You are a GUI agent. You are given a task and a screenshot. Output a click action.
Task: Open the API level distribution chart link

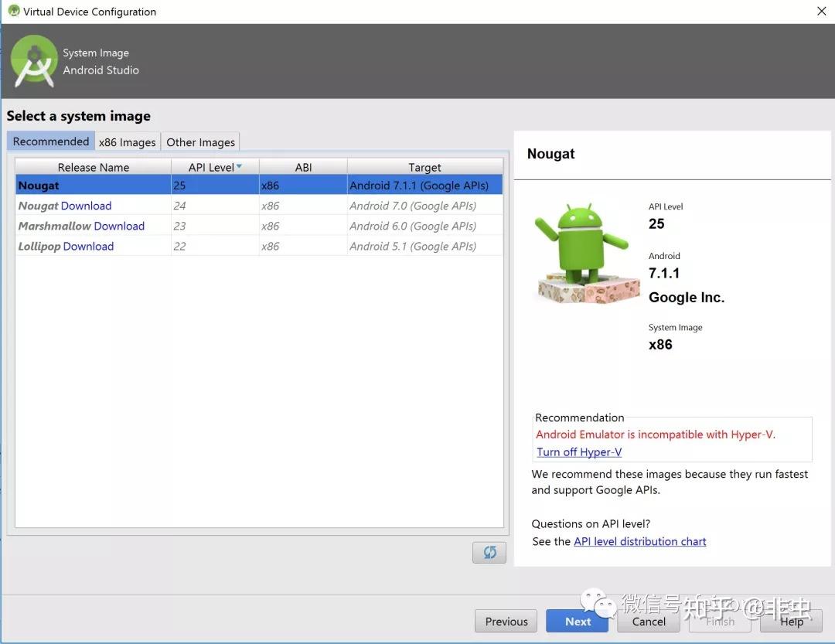[639, 541]
